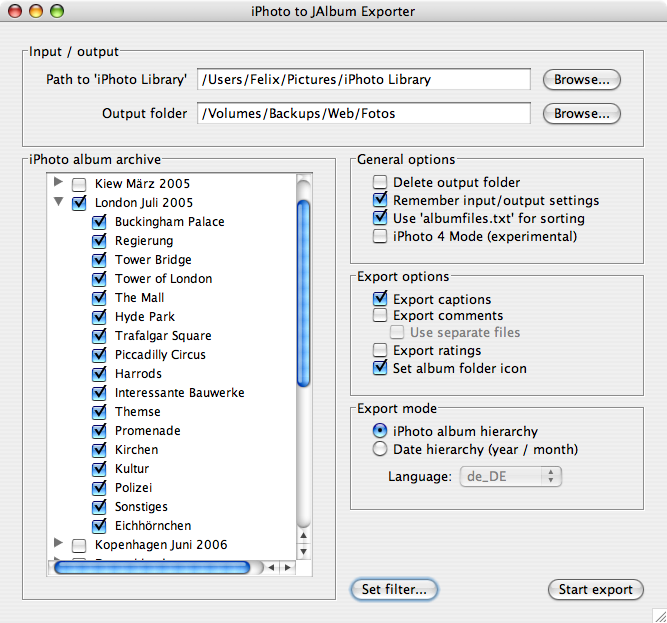The width and height of the screenshot is (667, 623).
Task: Expand the Kiew März 2005 album
Action: [x=59, y=182]
